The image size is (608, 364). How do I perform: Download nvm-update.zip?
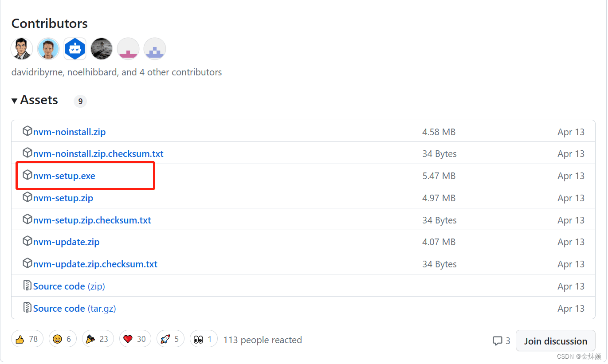67,242
